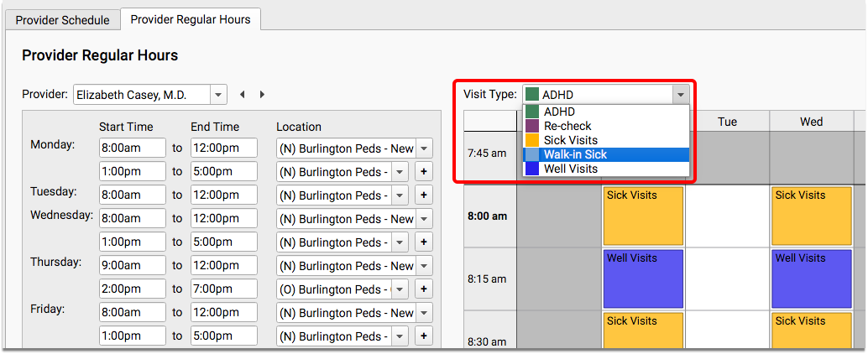This screenshot has width=868, height=354.
Task: Select Wednesday 8:15 Well Visits block
Action: [812, 279]
